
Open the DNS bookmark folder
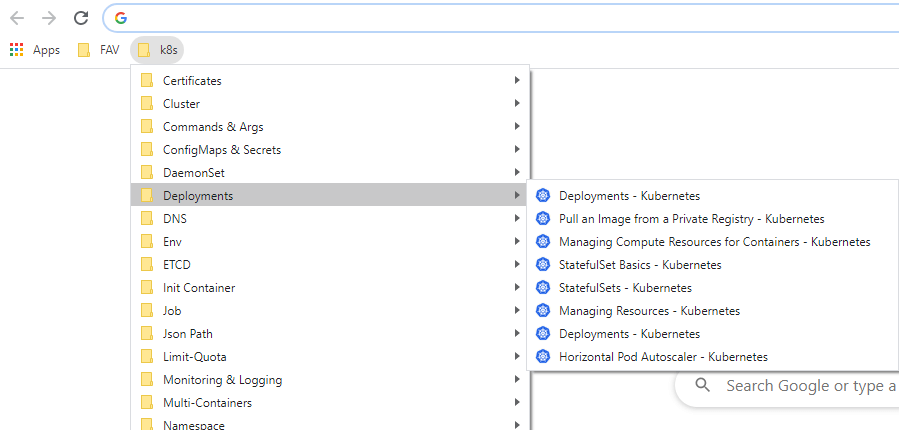330,218
